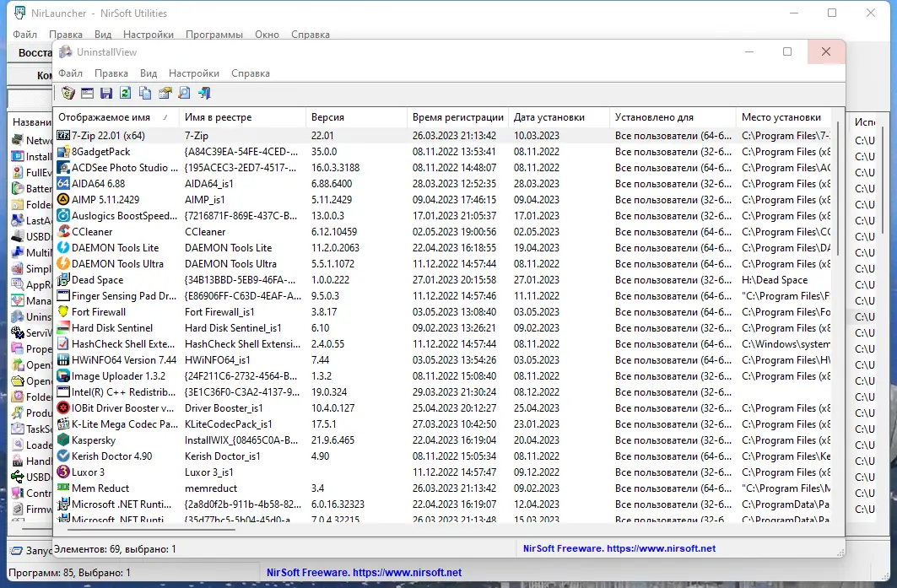Open Настройки menu in UninstallView window

pos(194,73)
